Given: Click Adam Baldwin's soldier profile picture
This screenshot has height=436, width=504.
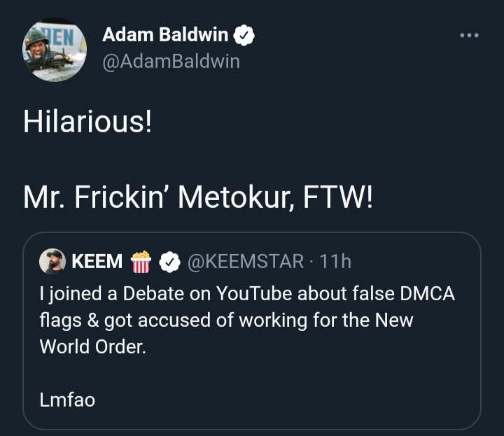Looking at the screenshot, I should pyautogui.click(x=55, y=50).
